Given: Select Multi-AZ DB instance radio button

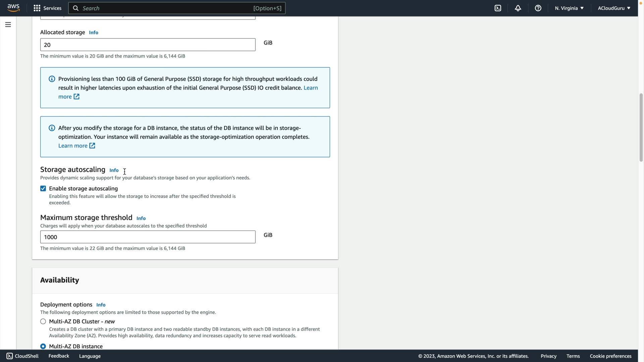Looking at the screenshot, I should 43,346.
